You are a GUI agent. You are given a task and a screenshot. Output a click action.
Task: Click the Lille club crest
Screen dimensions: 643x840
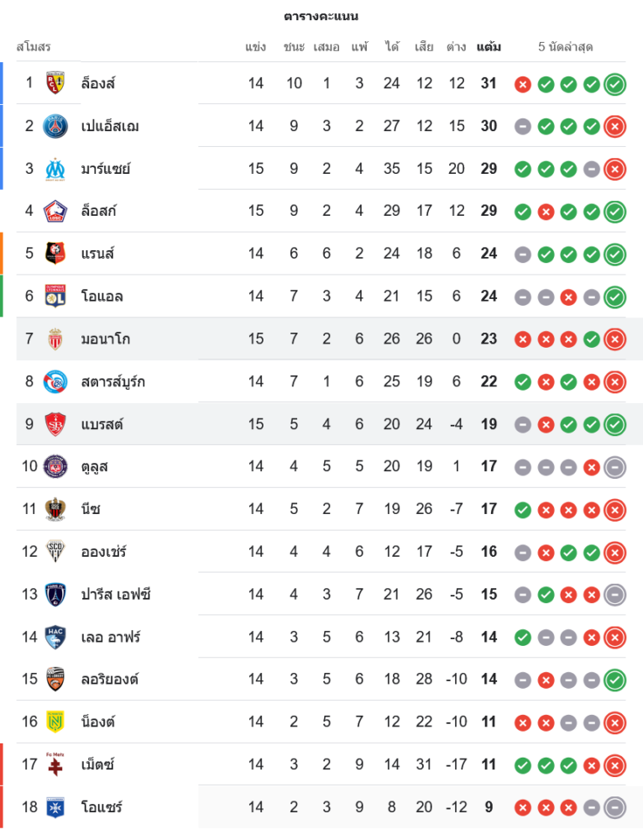point(55,211)
